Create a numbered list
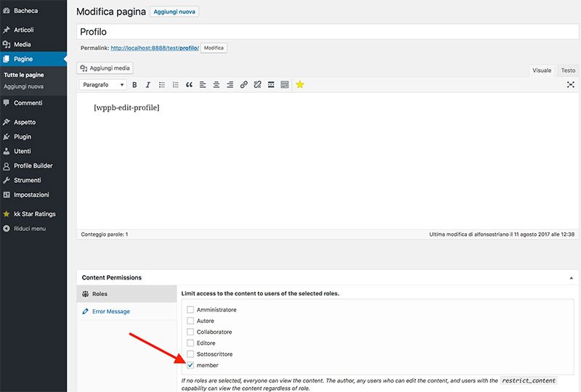Screen dimensions: 581x392 pyautogui.click(x=175, y=85)
